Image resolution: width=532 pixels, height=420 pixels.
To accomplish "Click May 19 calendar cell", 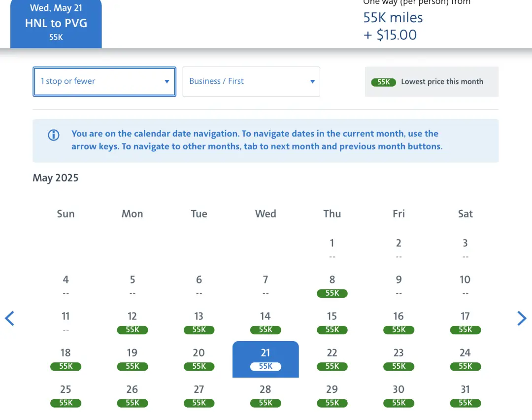I will [132, 359].
